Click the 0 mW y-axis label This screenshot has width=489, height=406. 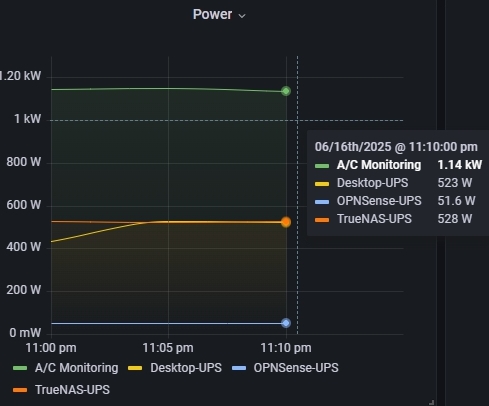click(25, 333)
